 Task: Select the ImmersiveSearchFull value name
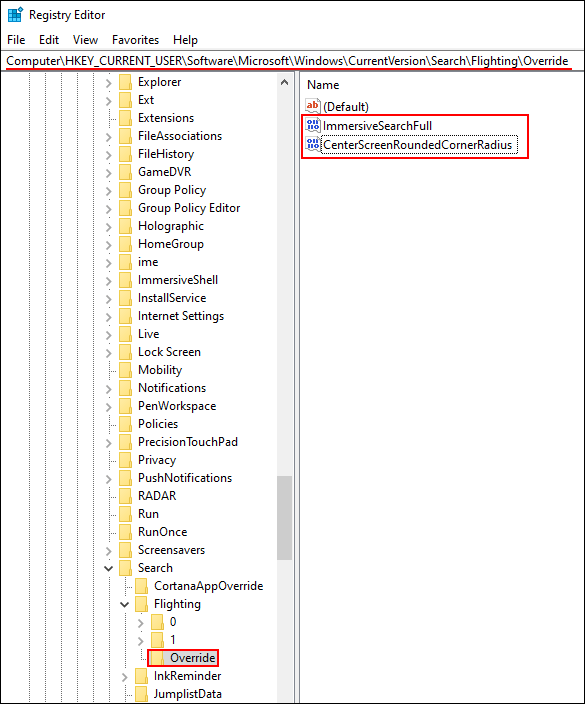(377, 126)
